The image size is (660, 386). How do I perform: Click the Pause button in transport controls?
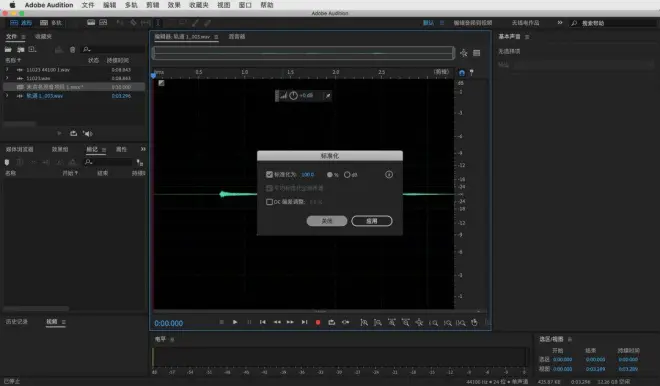tap(249, 322)
